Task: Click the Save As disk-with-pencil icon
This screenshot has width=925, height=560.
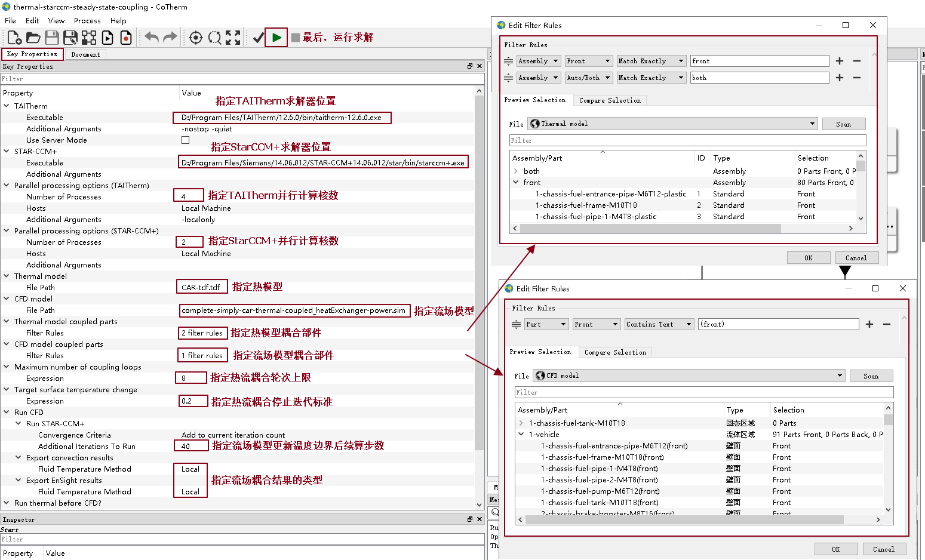Action: pos(70,38)
